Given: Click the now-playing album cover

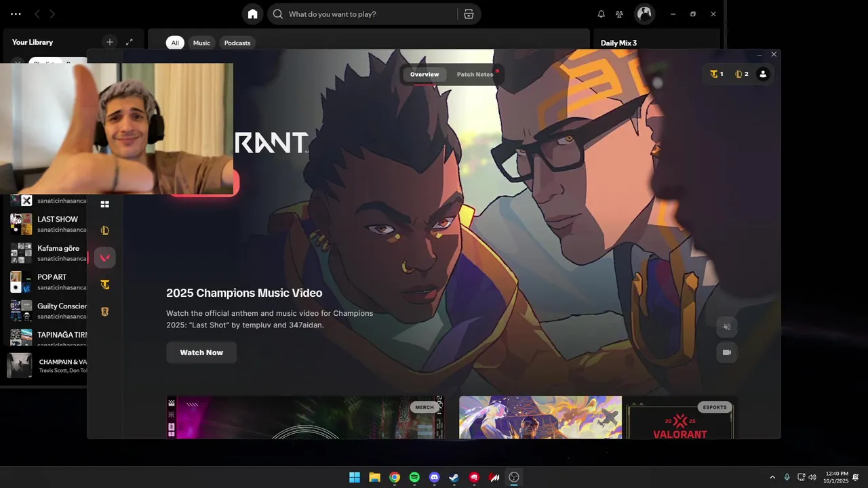Looking at the screenshot, I should (19, 365).
